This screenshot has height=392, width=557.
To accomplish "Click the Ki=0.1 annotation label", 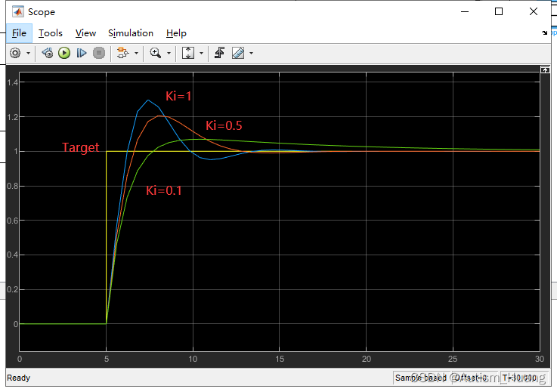I will [164, 190].
